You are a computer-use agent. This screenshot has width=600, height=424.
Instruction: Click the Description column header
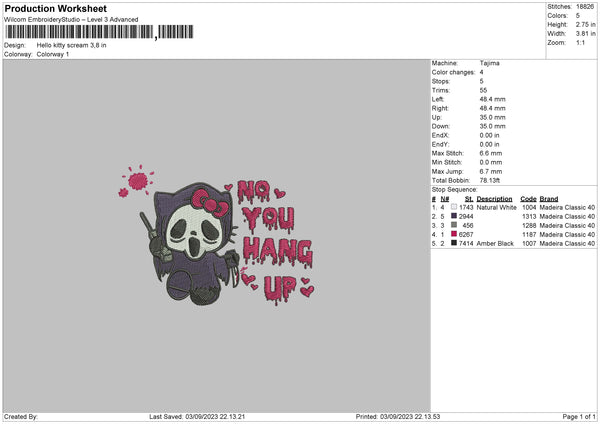point(494,198)
